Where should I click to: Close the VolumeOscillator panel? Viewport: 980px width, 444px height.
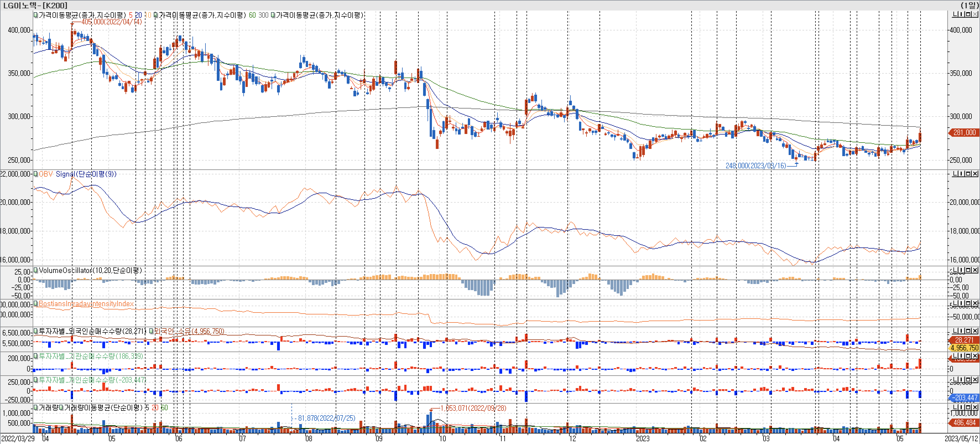point(975,270)
